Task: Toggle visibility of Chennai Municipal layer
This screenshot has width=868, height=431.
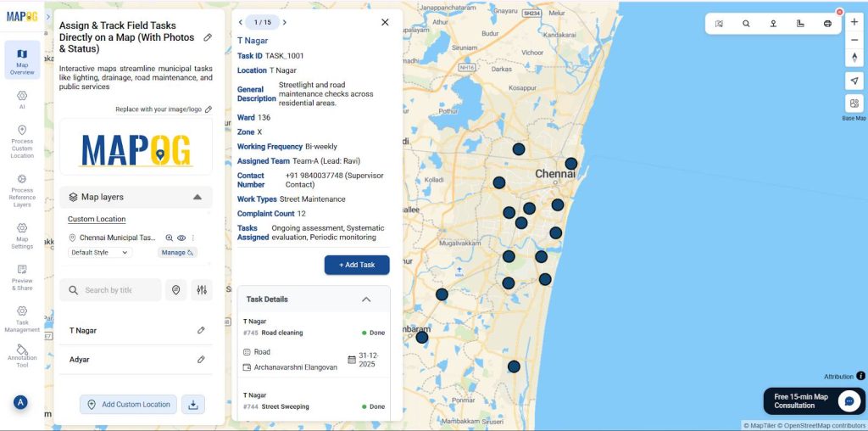Action: click(181, 238)
